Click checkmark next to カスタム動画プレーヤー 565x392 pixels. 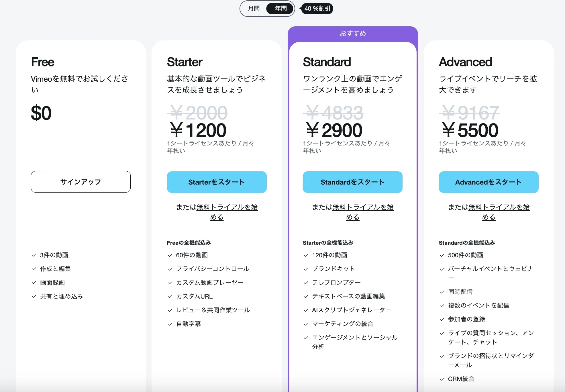tap(170, 283)
